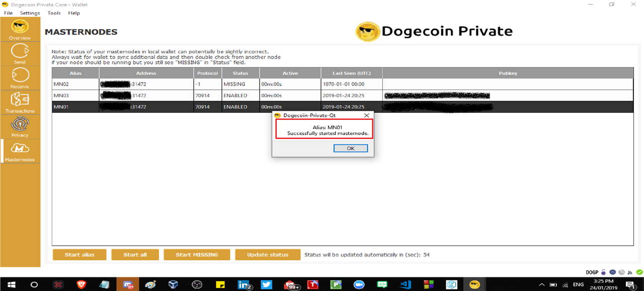This screenshot has width=644, height=291.
Task: Open the Privacy section
Action: pos(20,126)
